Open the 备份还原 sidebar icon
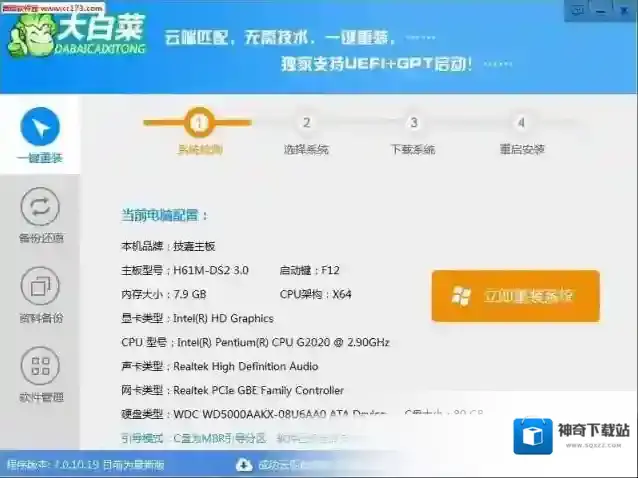 pos(40,207)
